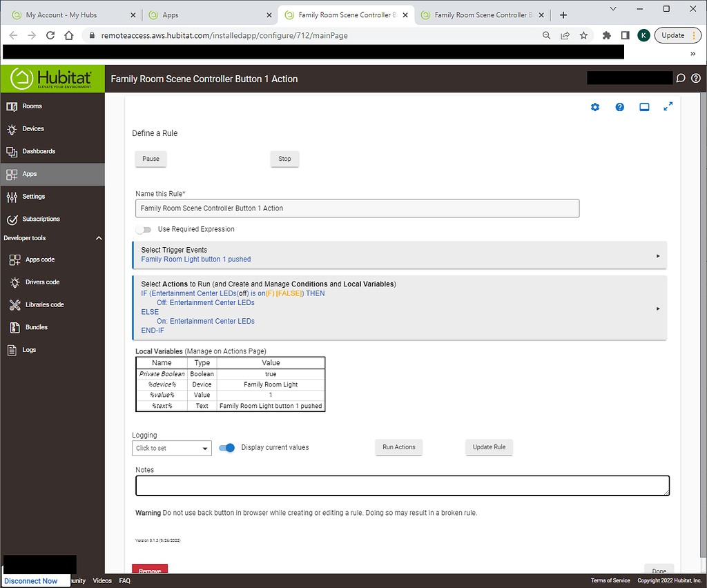Toggle Use Required Expression switch
This screenshot has height=588, width=707.
tap(144, 229)
